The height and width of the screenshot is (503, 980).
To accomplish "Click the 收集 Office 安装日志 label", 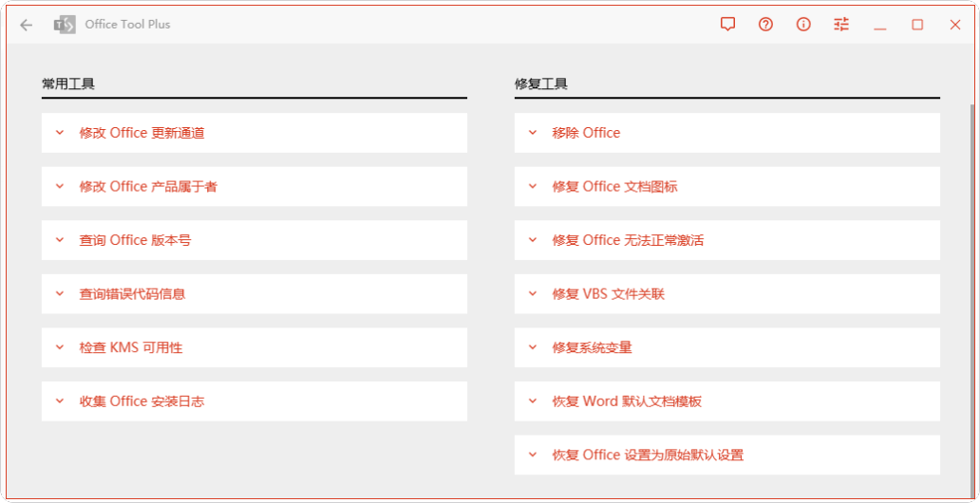I will (x=141, y=401).
